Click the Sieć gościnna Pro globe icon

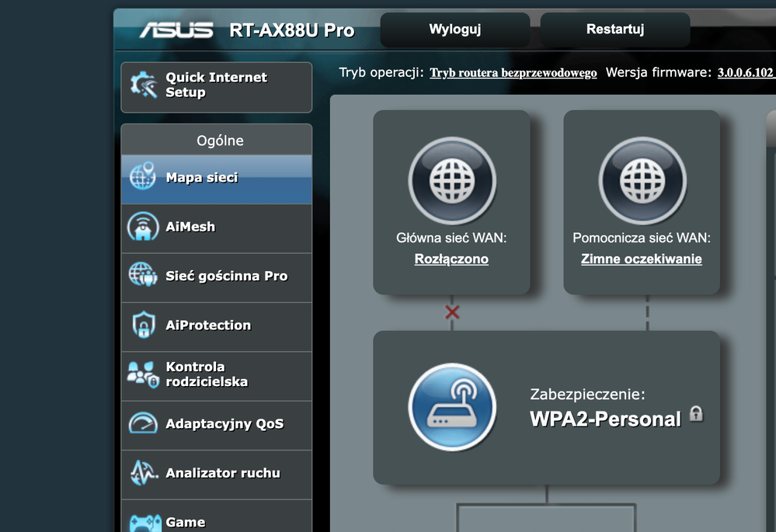click(x=144, y=276)
